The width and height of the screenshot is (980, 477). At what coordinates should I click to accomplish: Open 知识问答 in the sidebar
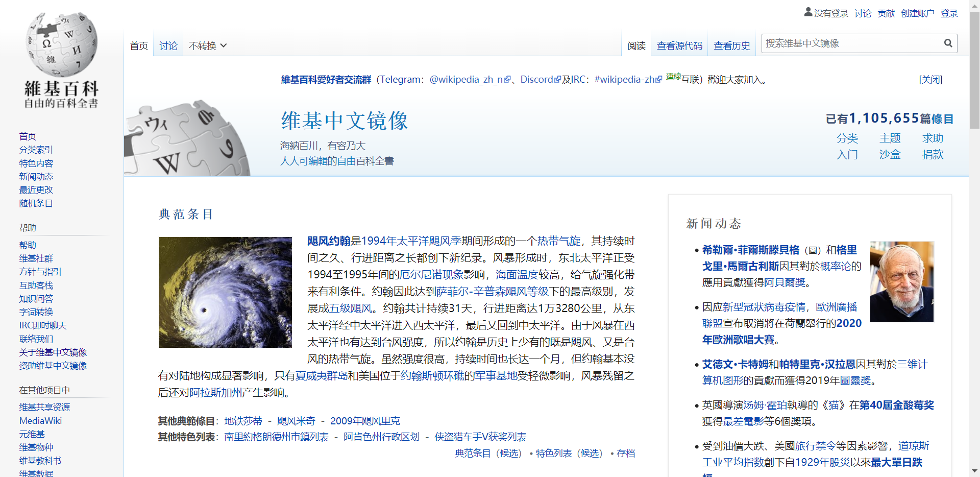coord(36,299)
